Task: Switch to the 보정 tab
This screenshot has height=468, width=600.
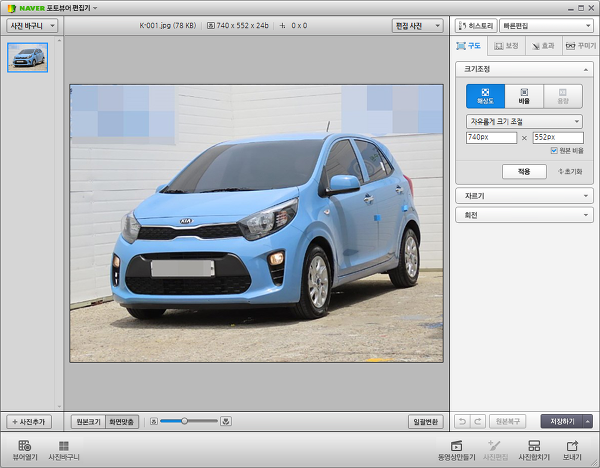Action: [506, 46]
